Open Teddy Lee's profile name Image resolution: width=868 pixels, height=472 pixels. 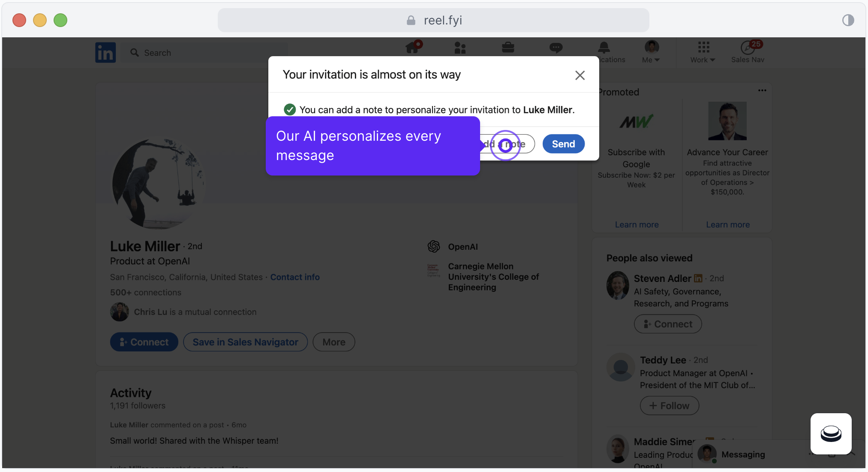coord(663,360)
